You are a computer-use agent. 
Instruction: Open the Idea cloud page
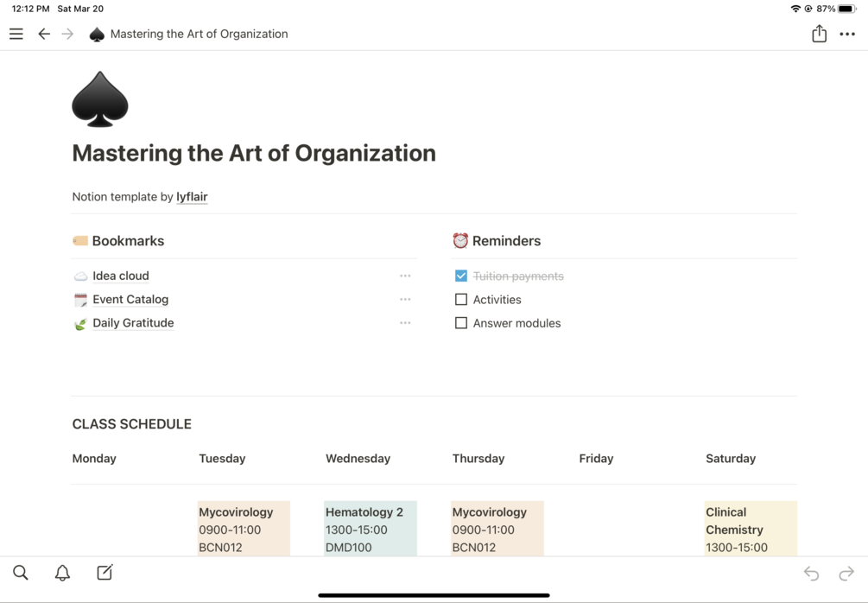coord(121,276)
